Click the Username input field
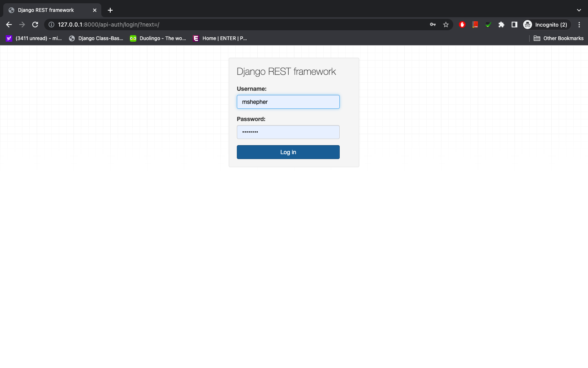The height and width of the screenshot is (368, 588). [288, 102]
